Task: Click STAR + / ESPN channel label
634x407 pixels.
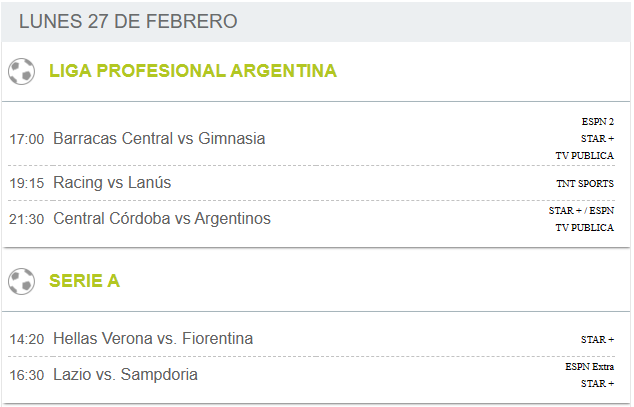Action: tap(581, 211)
